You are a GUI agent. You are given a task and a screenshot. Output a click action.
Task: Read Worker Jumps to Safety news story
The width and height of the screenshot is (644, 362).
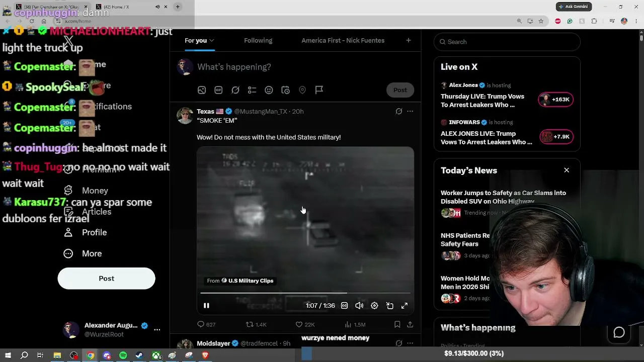coord(503,197)
